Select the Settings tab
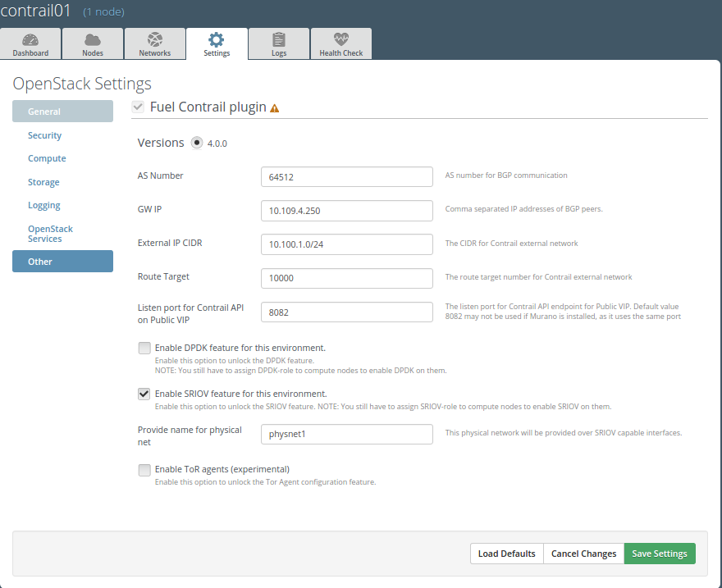The image size is (722, 588). (217, 44)
